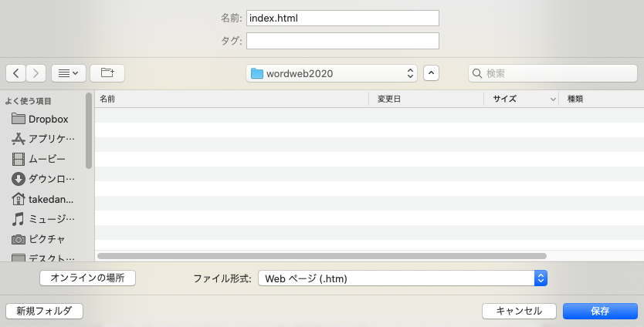Click the キャンセル button
Screen dimensions: 644x327
518,311
